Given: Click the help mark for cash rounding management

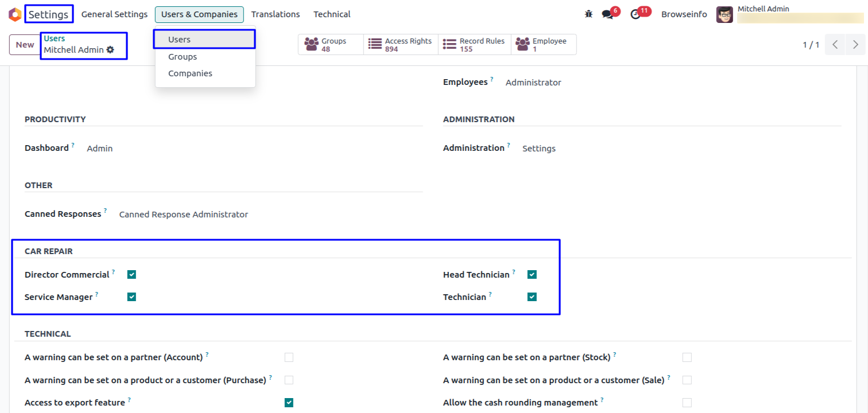Looking at the screenshot, I should coord(603,400).
